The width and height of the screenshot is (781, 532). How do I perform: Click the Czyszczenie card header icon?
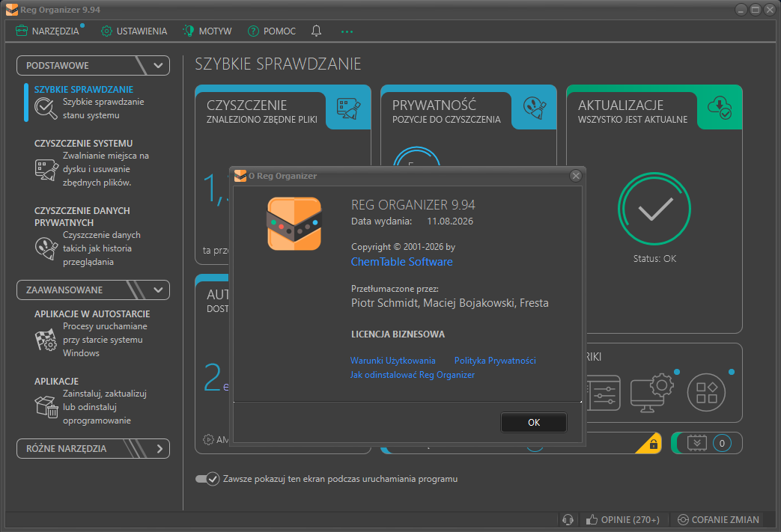[349, 108]
